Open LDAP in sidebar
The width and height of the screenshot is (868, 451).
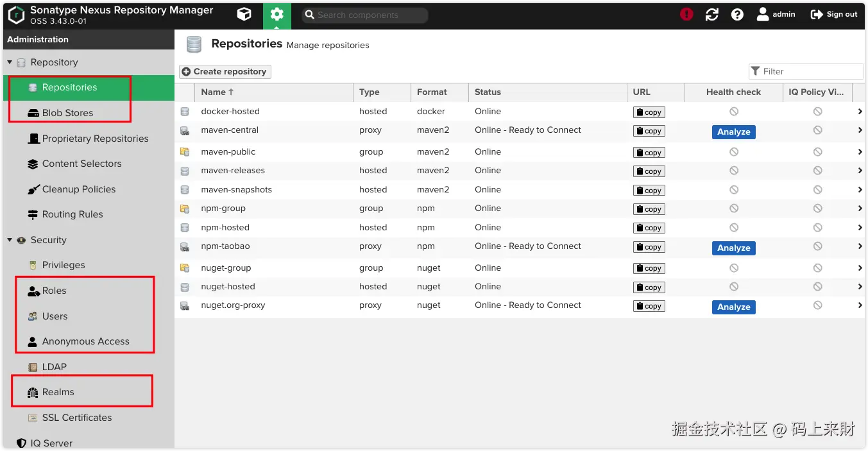pyautogui.click(x=54, y=367)
